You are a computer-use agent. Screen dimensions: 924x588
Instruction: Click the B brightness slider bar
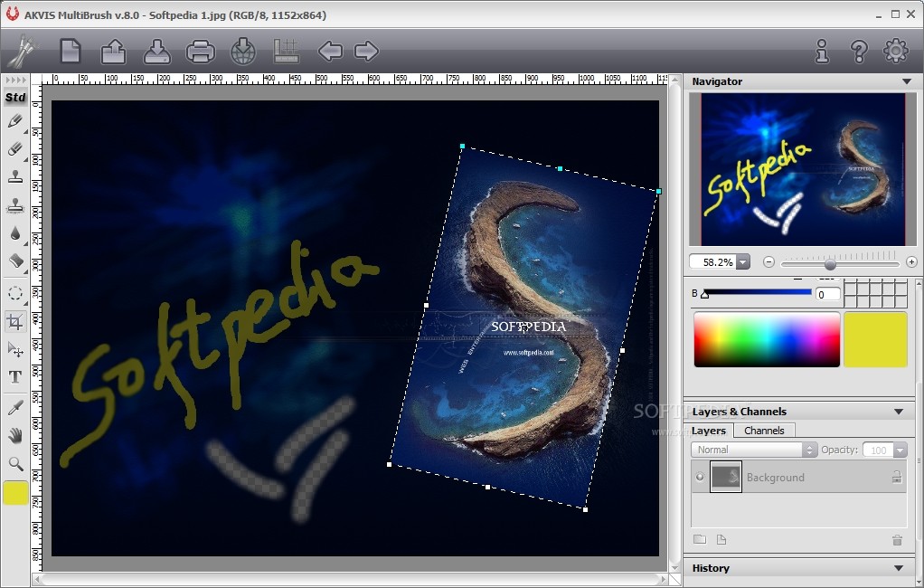pyautogui.click(x=758, y=292)
